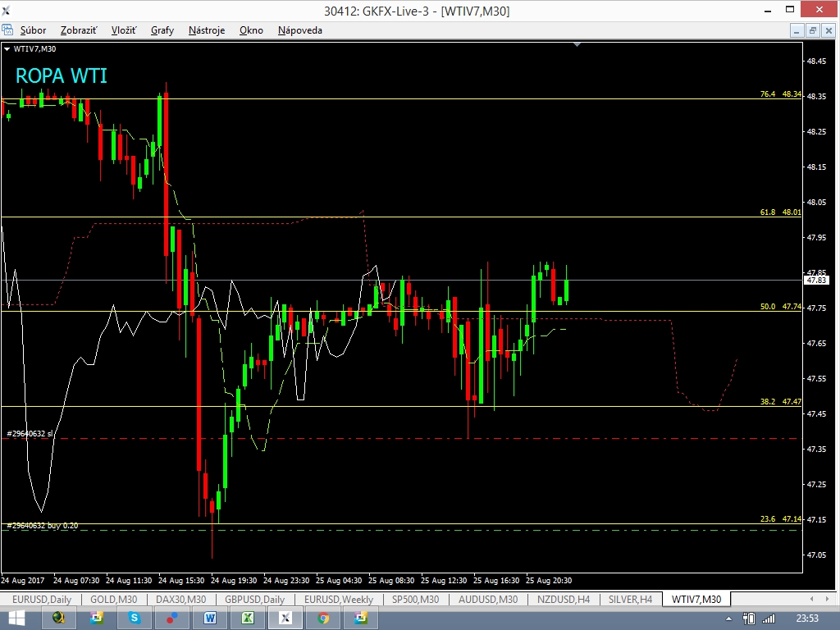Open the Grafy menu
This screenshot has width=840, height=630.
162,30
